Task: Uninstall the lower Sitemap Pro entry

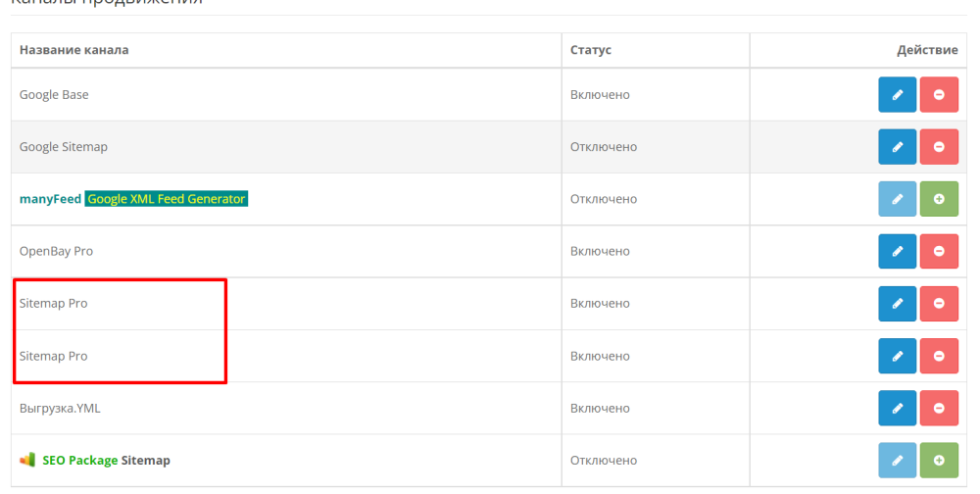Action: click(939, 356)
